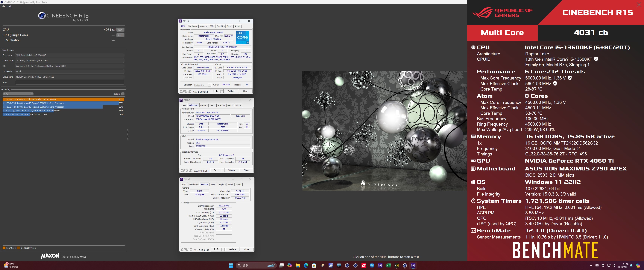Click the taskbar search box
644x270 pixels.
click(x=256, y=265)
